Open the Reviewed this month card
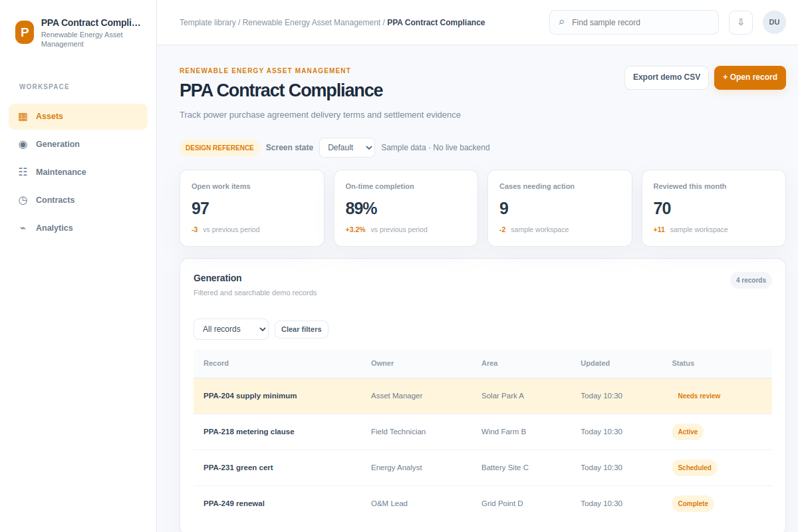The image size is (798, 532). coord(714,208)
